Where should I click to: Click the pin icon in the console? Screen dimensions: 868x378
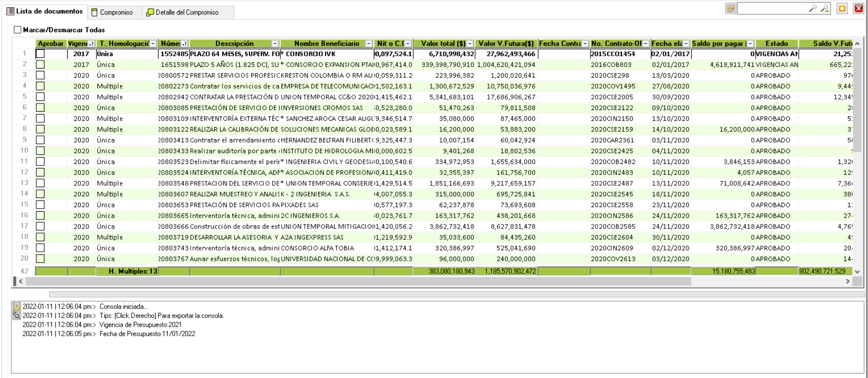[17, 315]
